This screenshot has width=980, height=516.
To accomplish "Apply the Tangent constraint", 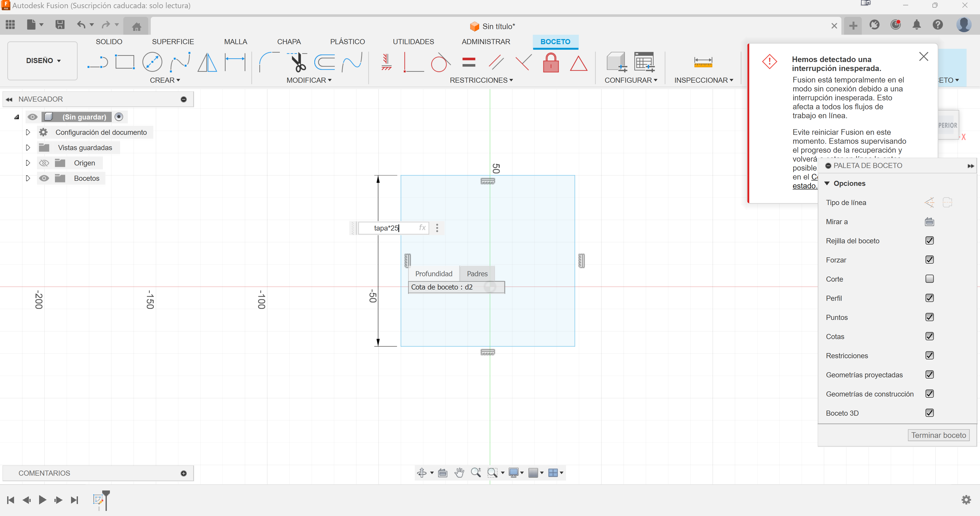I will click(441, 62).
